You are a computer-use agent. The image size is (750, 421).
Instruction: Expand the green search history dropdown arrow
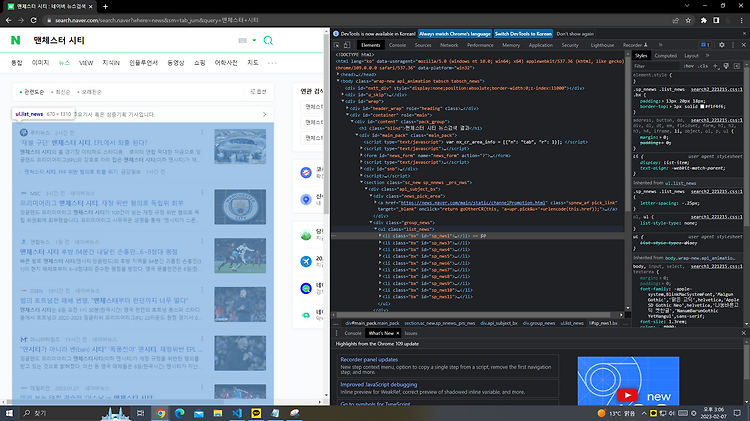(254, 41)
